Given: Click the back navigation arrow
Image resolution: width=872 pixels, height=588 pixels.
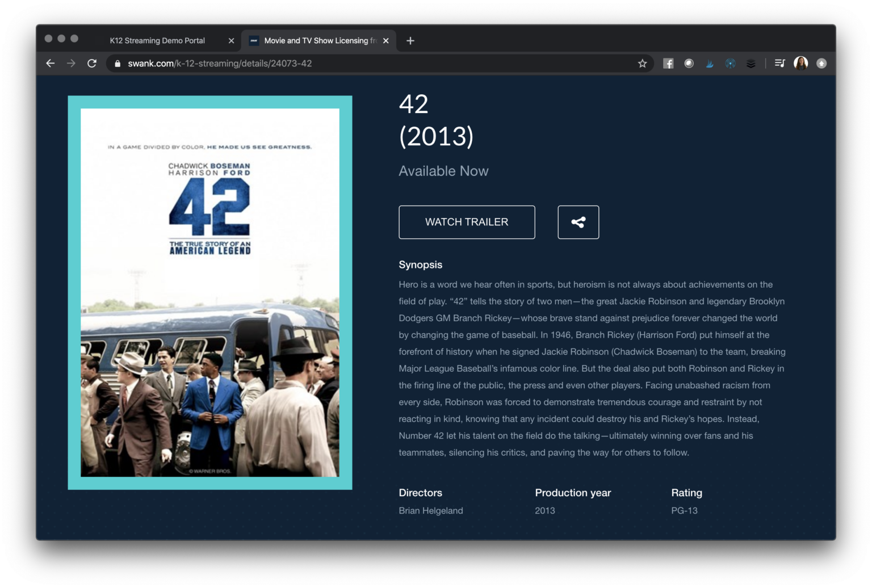Looking at the screenshot, I should pos(50,63).
